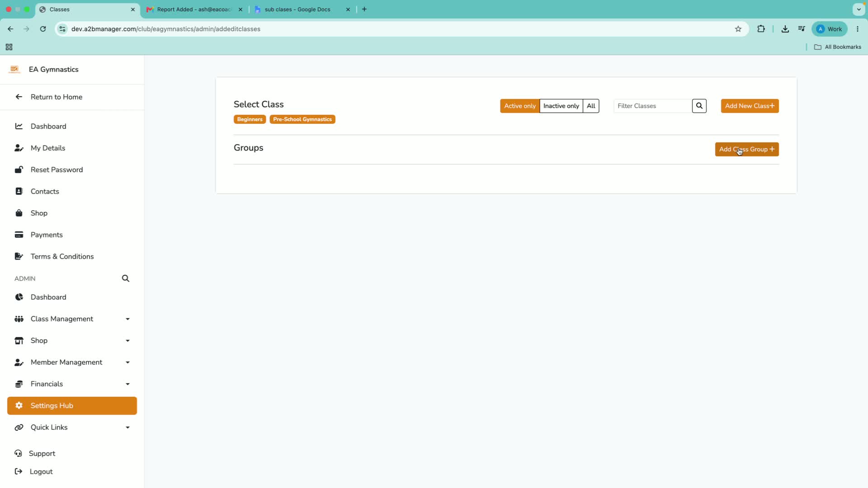Click the Reset Password lock icon
The width and height of the screenshot is (868, 488).
[19, 169]
